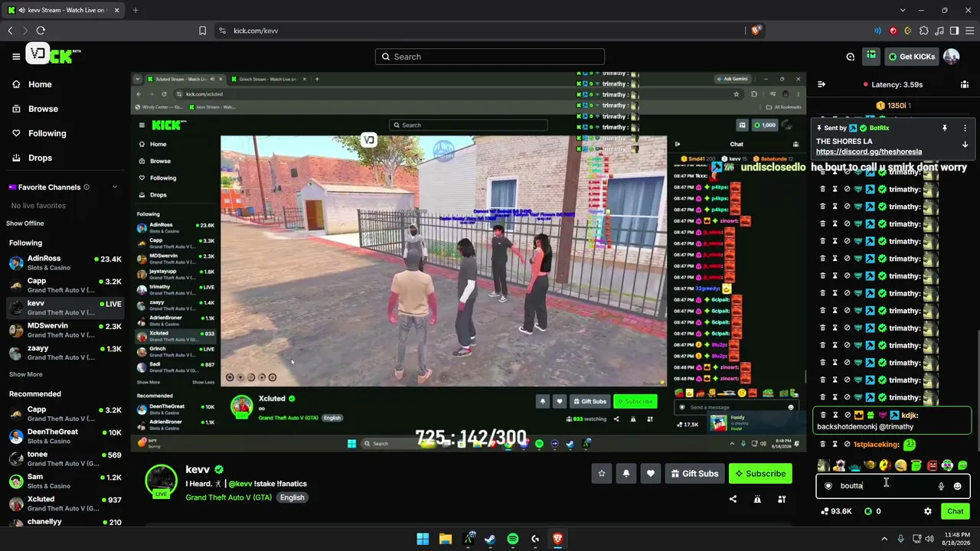This screenshot has width=980, height=551.
Task: Click the microphone icon in chat input
Action: pos(941,486)
